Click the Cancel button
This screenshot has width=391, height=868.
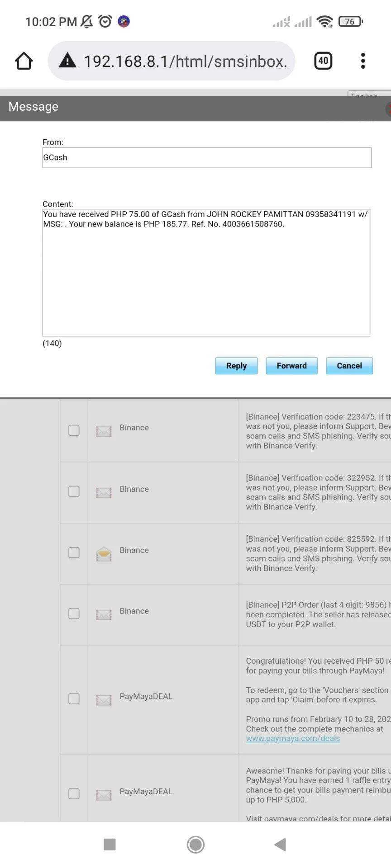point(349,366)
